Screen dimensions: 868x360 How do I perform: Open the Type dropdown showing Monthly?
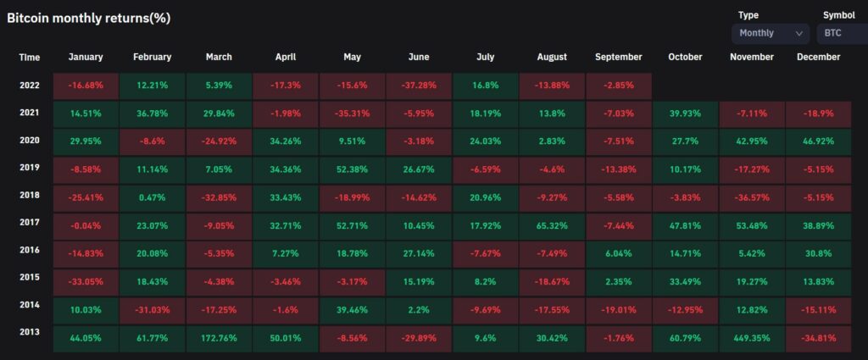(770, 34)
